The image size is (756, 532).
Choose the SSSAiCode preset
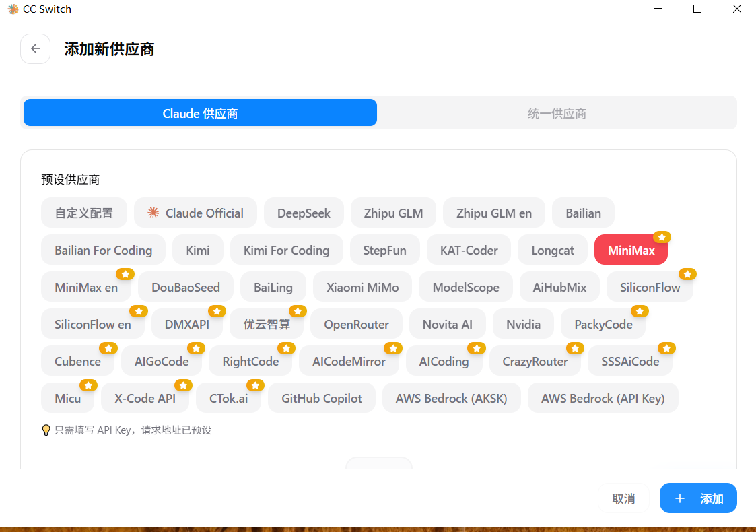tap(629, 361)
